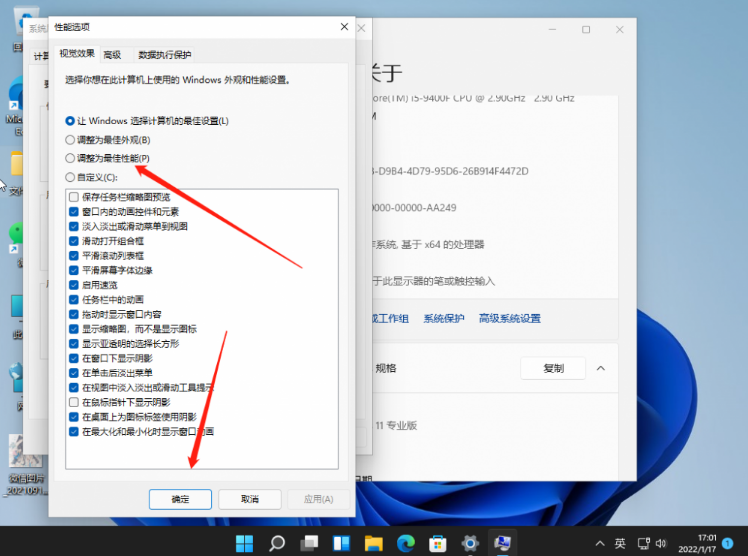Open the notification badge in tray
This screenshot has width=748, height=556.
[727, 543]
